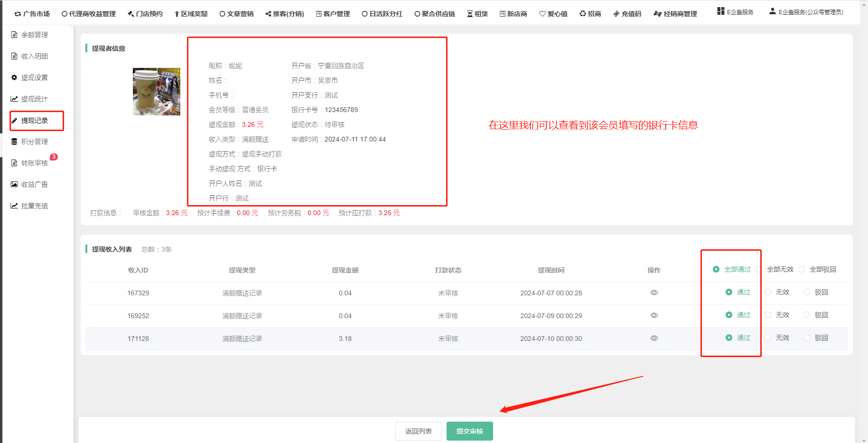
Task: Open the E企盈服务 admin account menu
Action: tap(806, 12)
